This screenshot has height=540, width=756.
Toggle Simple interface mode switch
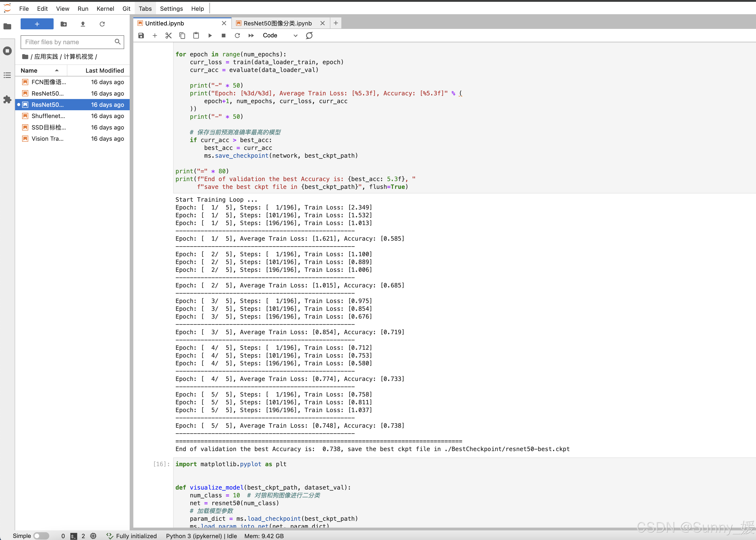pyautogui.click(x=41, y=536)
